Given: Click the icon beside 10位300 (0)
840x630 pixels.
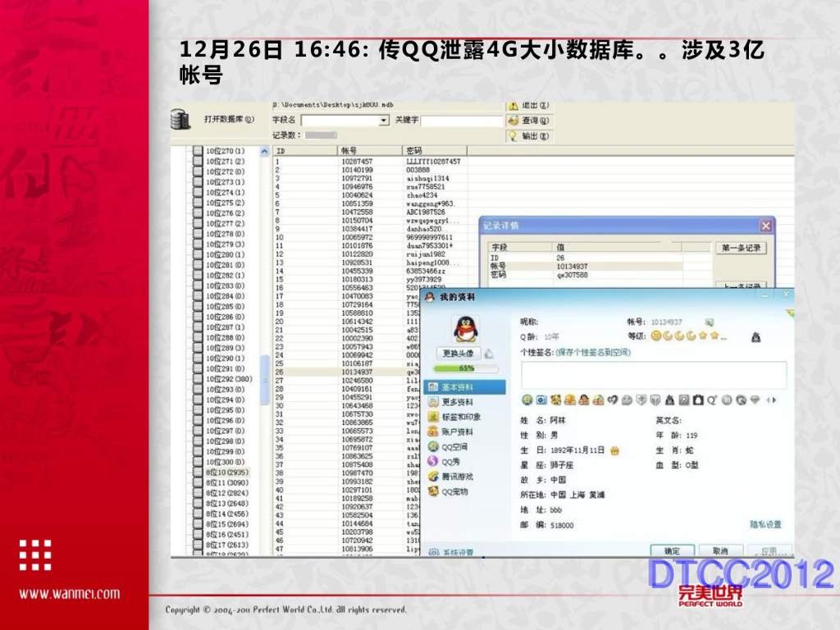Looking at the screenshot, I should [198, 462].
